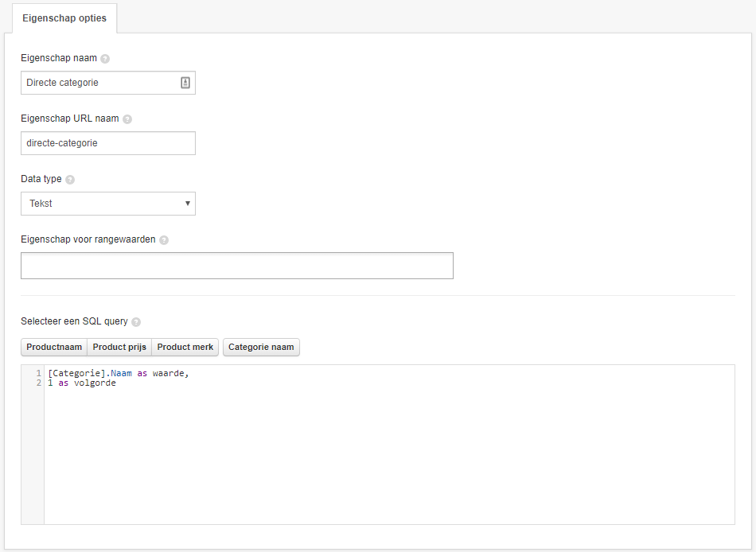This screenshot has height=552, width=756.
Task: Click the 'Eigenschap voor rangewaarden' label
Action: (x=88, y=239)
